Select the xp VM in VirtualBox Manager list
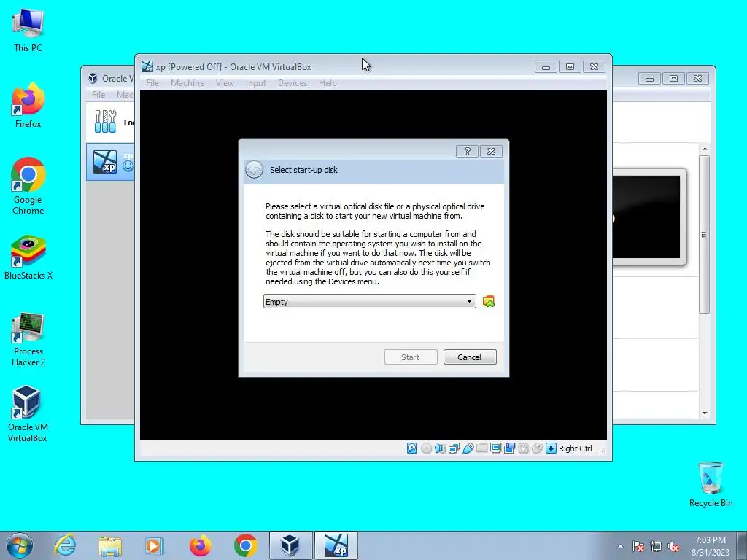 111,161
